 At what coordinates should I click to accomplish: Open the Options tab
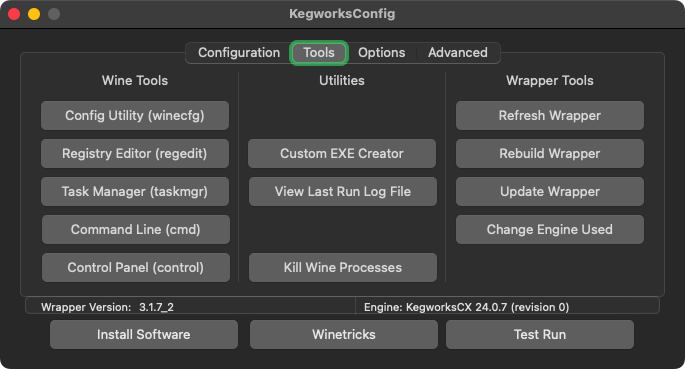coord(381,53)
